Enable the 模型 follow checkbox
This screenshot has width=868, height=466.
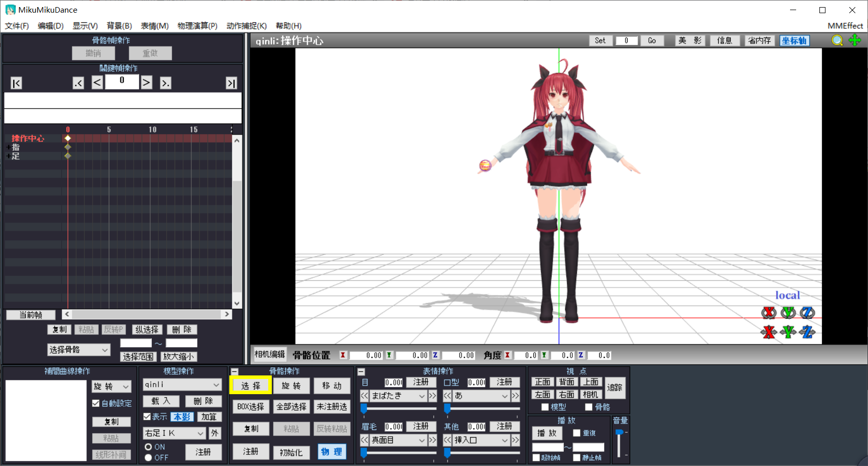click(545, 407)
